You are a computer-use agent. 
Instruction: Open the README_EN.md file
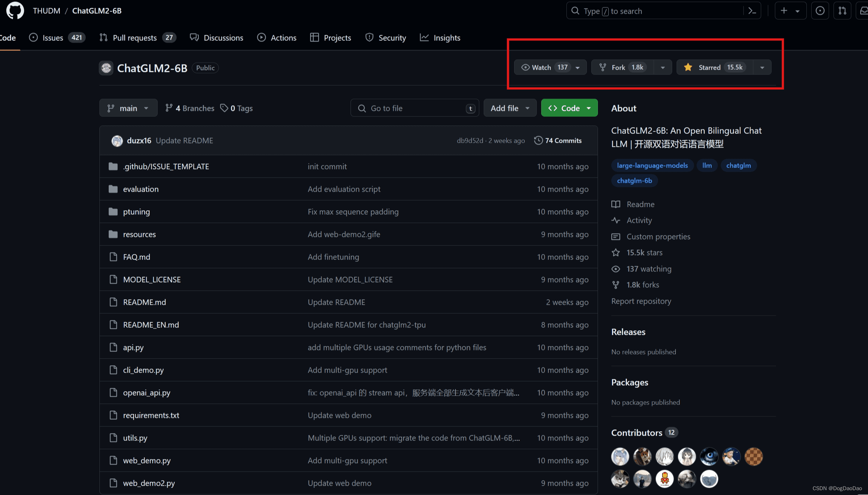pos(151,325)
